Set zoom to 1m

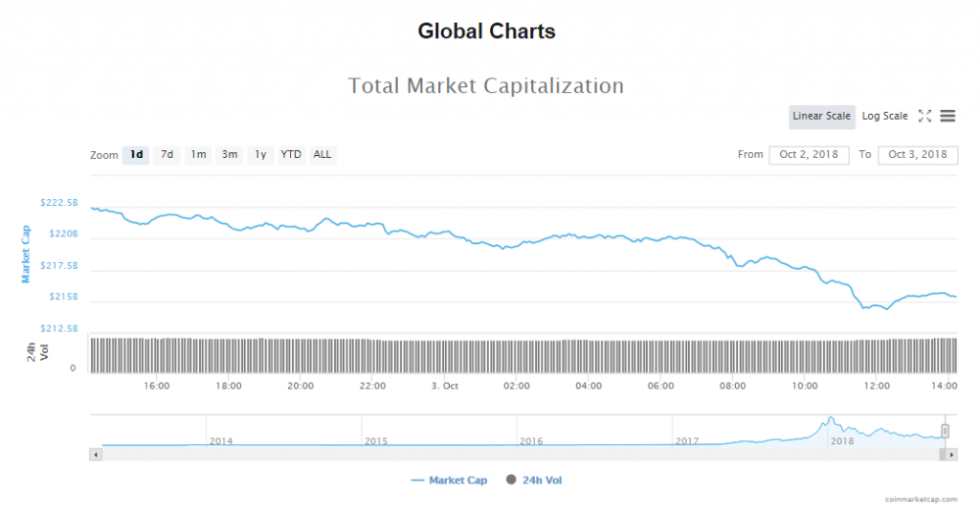pos(198,155)
